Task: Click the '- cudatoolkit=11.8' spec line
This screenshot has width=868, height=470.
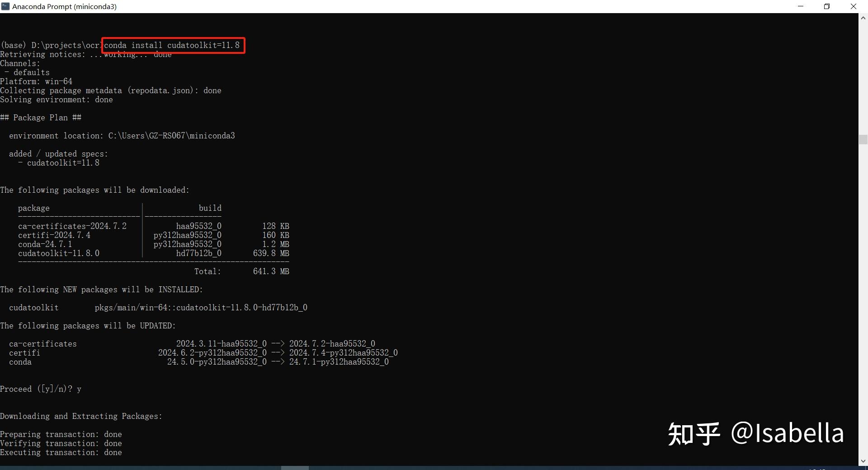Action: [59, 163]
